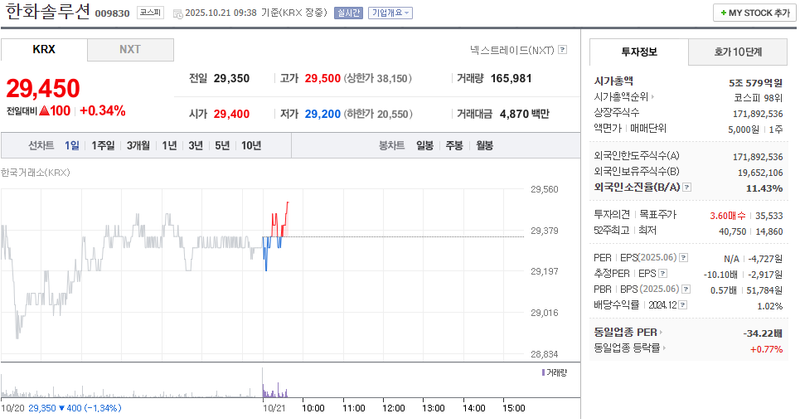Choose the 10년 line chart range

(x=251, y=146)
